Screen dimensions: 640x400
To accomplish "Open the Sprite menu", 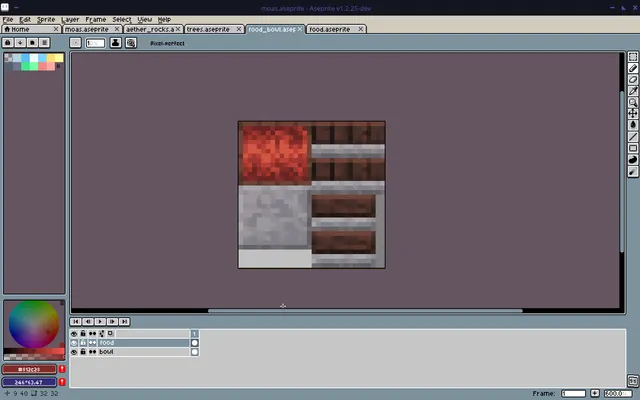I will pos(46,19).
